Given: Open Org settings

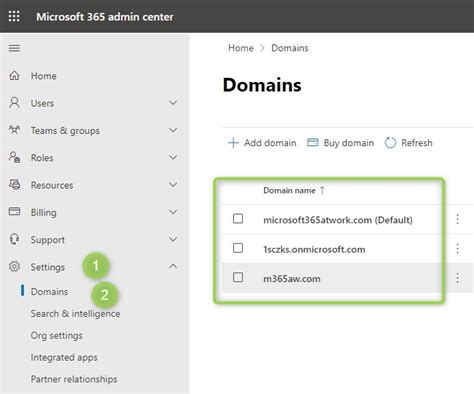Looking at the screenshot, I should click(x=57, y=336).
